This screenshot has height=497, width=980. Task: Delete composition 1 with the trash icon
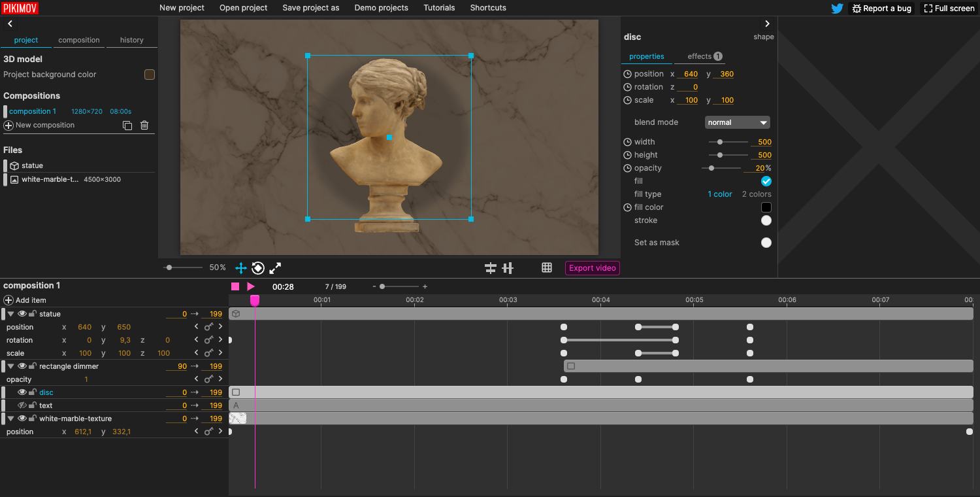point(144,125)
